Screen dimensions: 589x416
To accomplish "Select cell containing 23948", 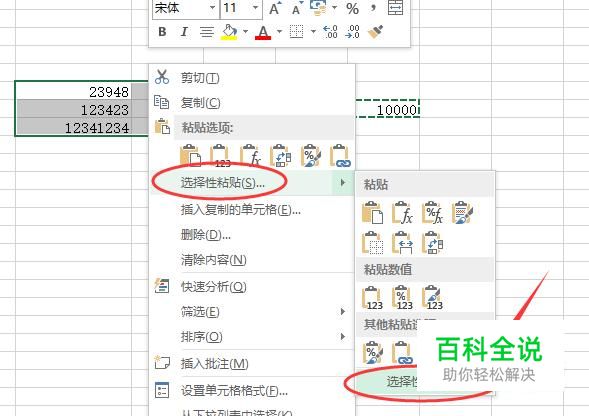I will 73,91.
